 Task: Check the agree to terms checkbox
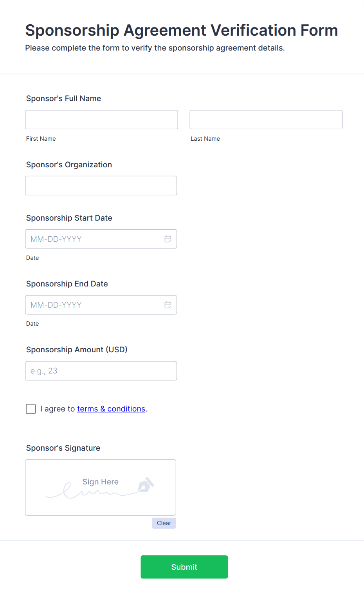click(x=31, y=409)
